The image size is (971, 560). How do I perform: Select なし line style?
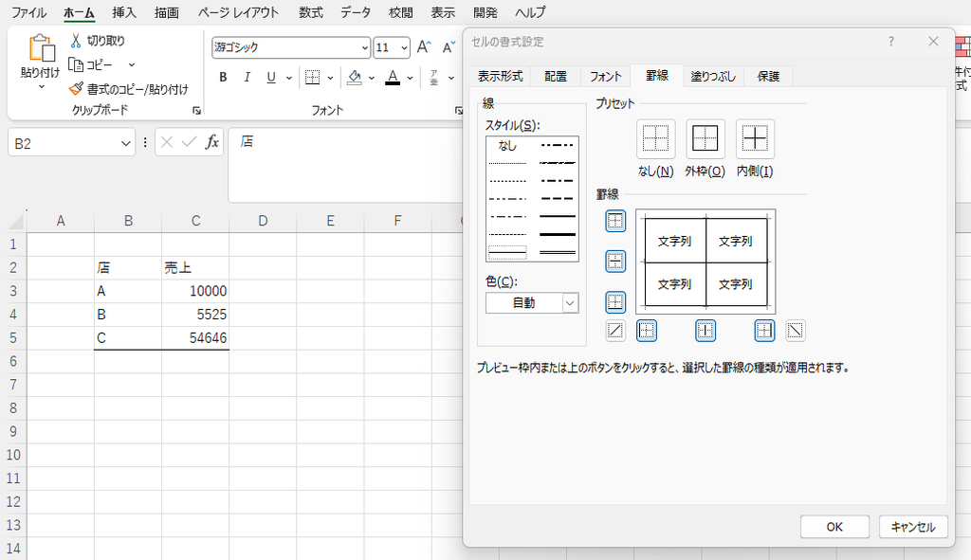[x=507, y=146]
